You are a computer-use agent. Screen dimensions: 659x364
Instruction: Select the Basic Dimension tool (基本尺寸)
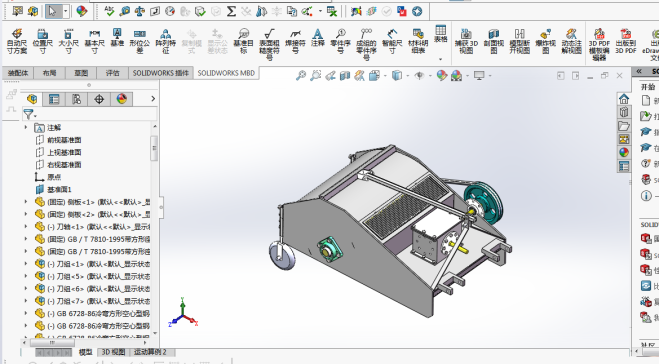click(x=95, y=41)
